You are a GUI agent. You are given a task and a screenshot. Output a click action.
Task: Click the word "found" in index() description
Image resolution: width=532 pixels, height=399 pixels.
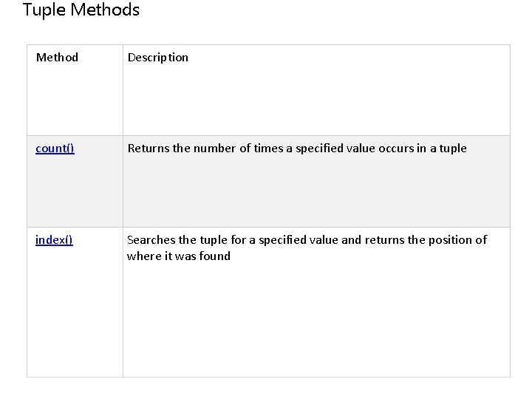coord(215,256)
